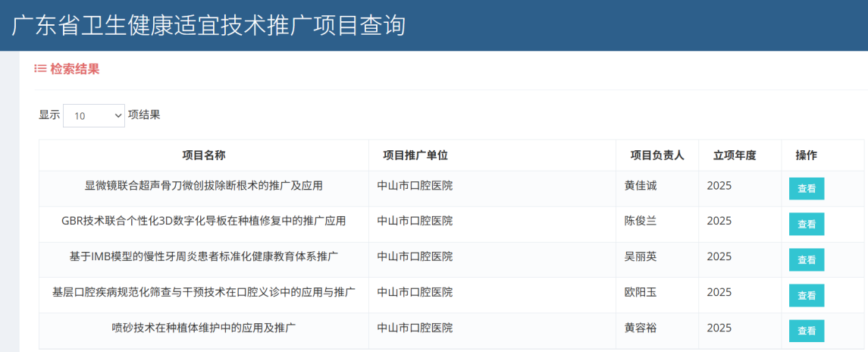Select the 喷砂技术在种植体维护中的应用及推广 entry
Screen dimensions: 868x352
click(x=203, y=328)
